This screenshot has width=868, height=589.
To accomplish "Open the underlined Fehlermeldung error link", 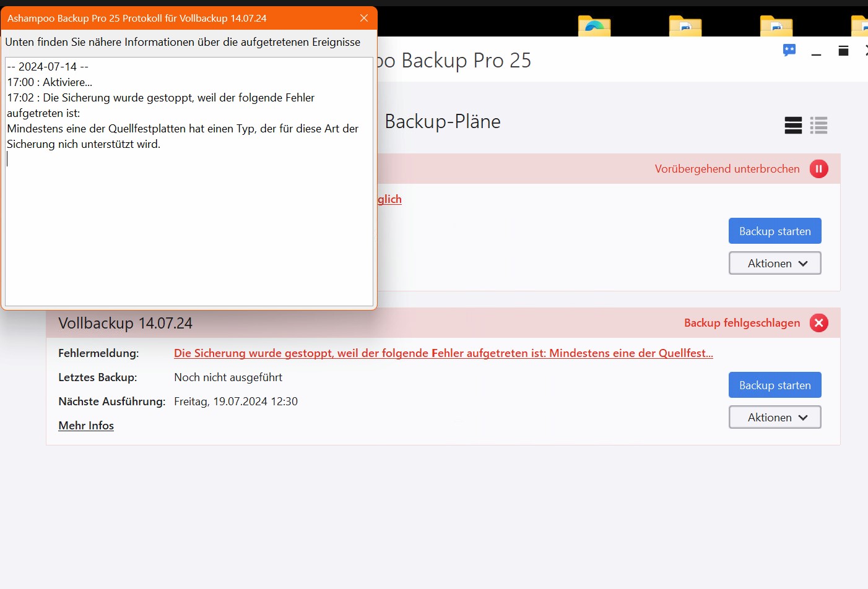I will tap(443, 353).
